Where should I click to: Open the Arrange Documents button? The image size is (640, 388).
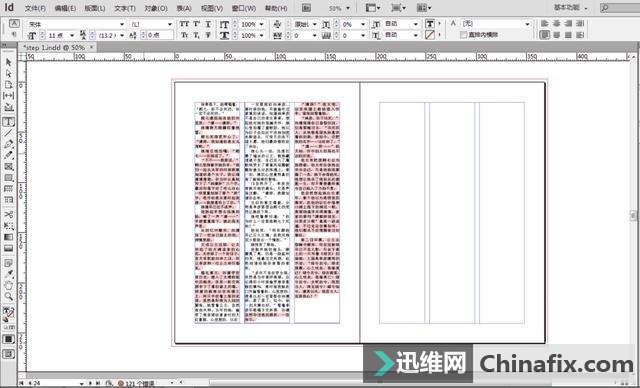(x=424, y=8)
